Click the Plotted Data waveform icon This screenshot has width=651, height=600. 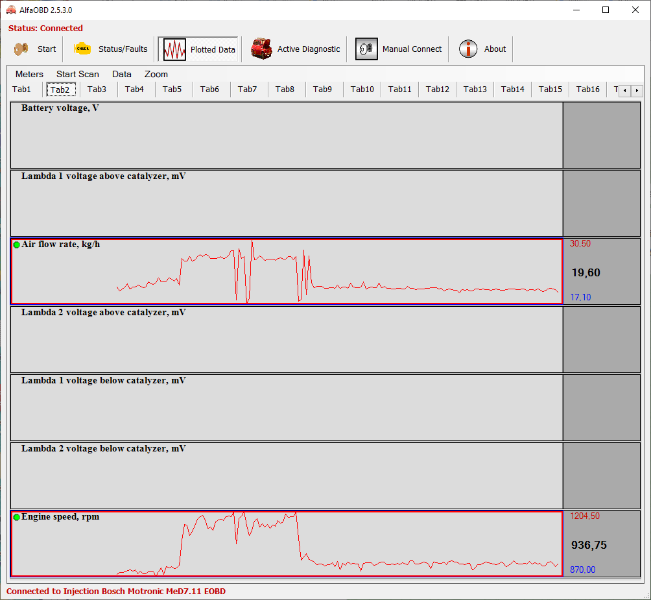174,49
